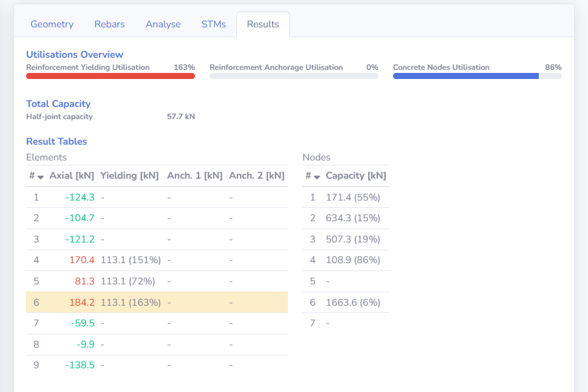This screenshot has width=588, height=392.
Task: Select element row 9 with axial -138.5
Action: [156, 365]
